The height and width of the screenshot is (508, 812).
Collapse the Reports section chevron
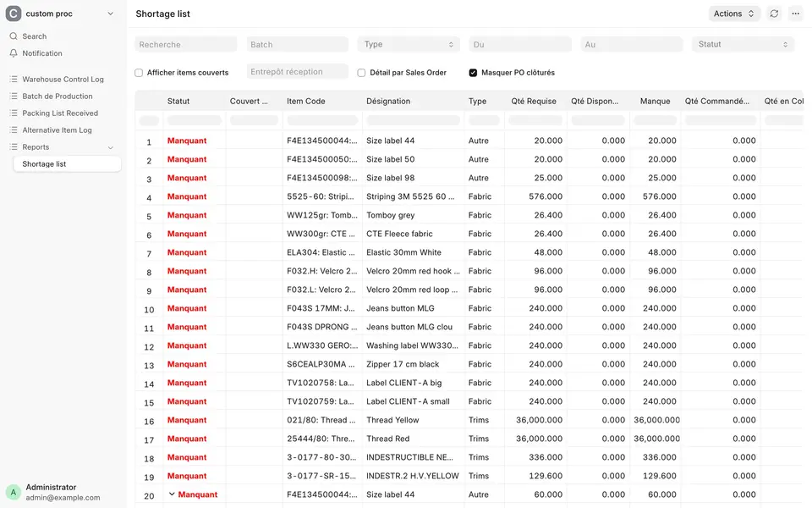click(x=110, y=147)
